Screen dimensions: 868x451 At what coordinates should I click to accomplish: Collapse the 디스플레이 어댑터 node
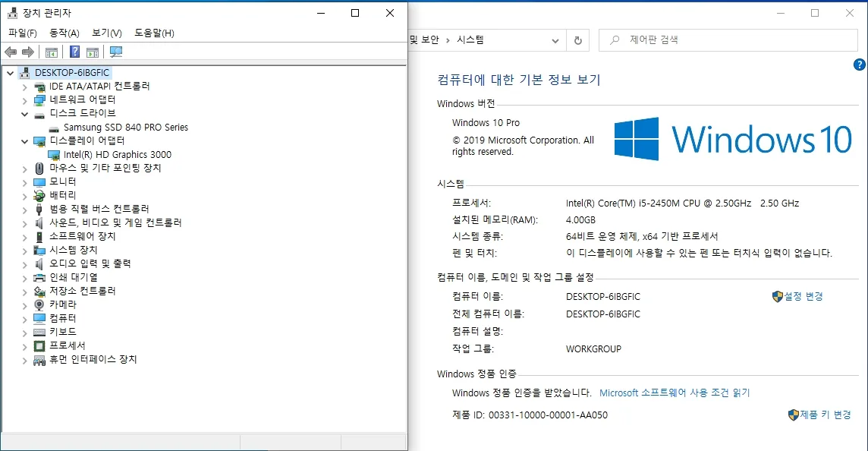pos(24,142)
